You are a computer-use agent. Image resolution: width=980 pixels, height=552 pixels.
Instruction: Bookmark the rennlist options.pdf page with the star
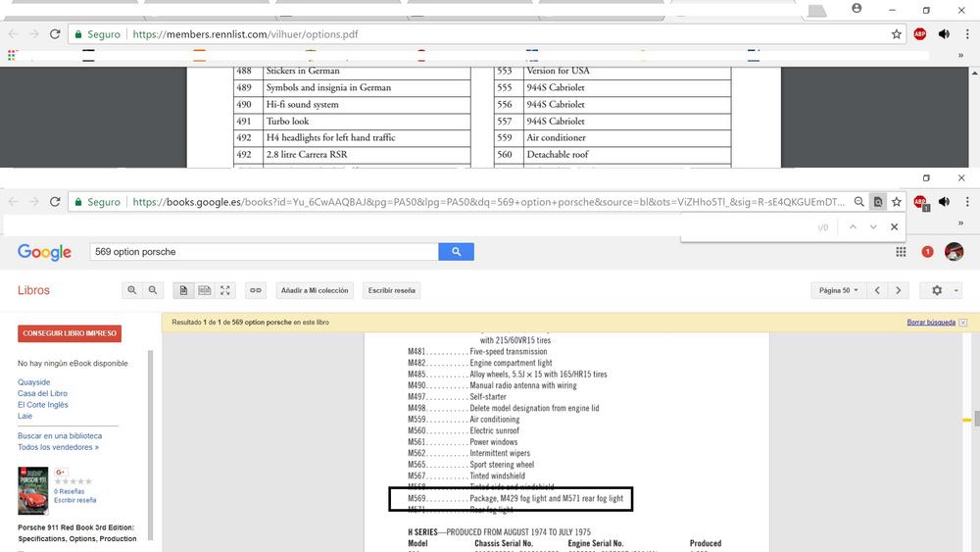click(897, 34)
